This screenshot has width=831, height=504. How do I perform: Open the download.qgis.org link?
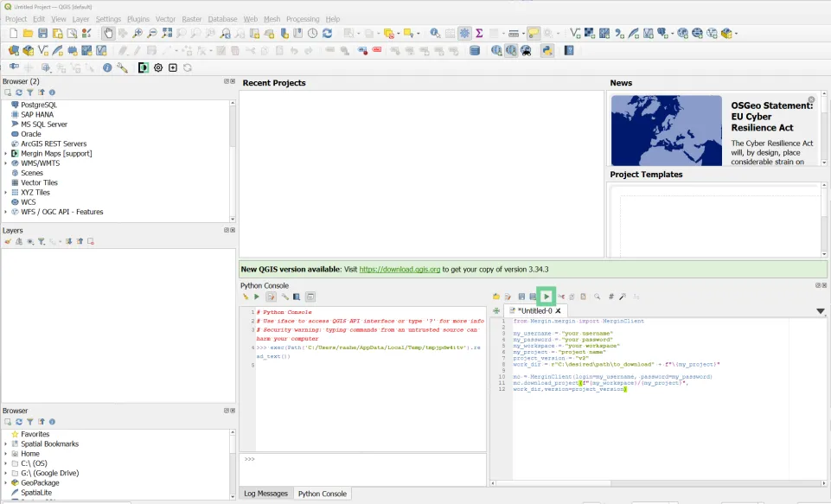click(x=400, y=269)
